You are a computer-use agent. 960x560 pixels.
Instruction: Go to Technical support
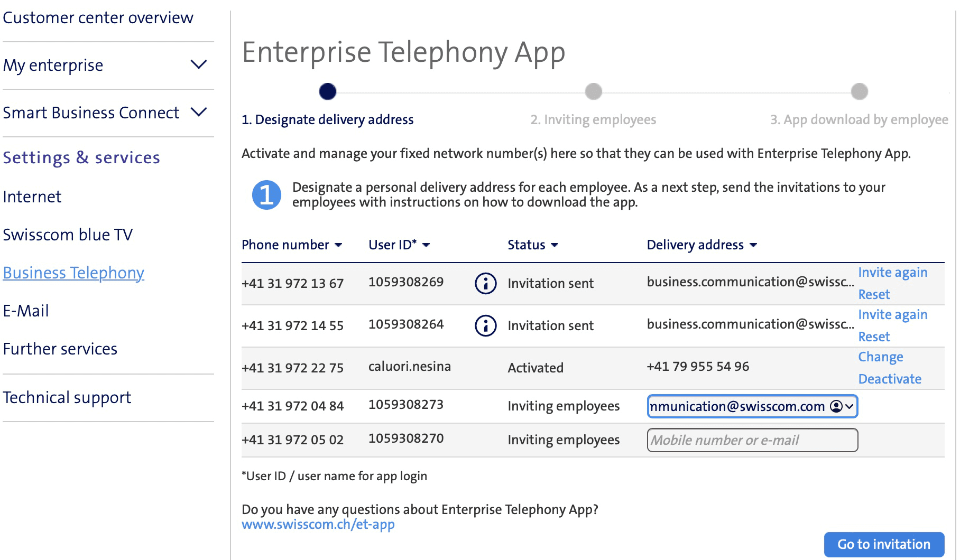(x=67, y=397)
